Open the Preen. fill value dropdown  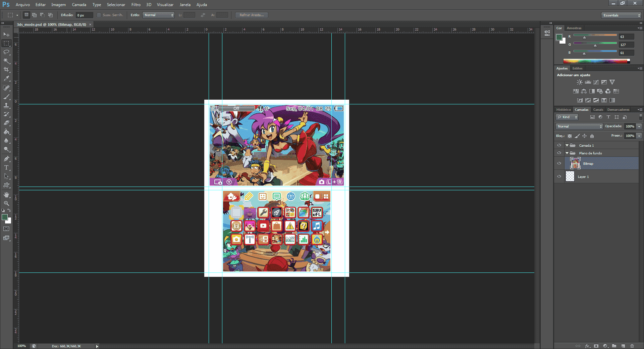coord(639,136)
